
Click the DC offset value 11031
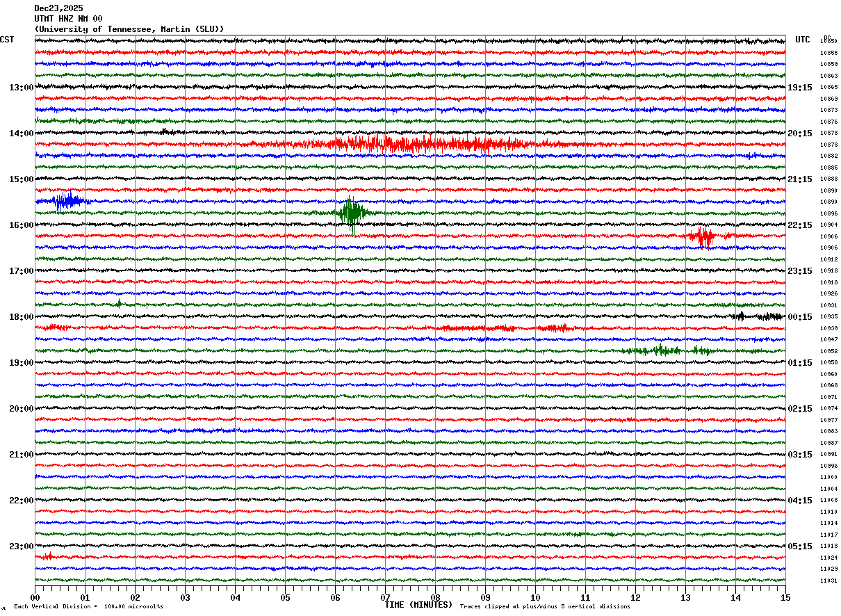coord(828,581)
